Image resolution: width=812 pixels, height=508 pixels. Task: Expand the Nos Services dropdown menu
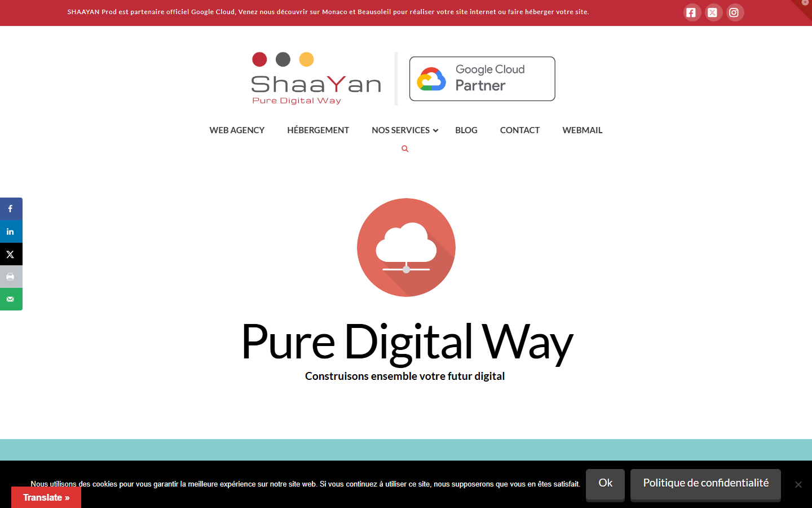tap(405, 130)
